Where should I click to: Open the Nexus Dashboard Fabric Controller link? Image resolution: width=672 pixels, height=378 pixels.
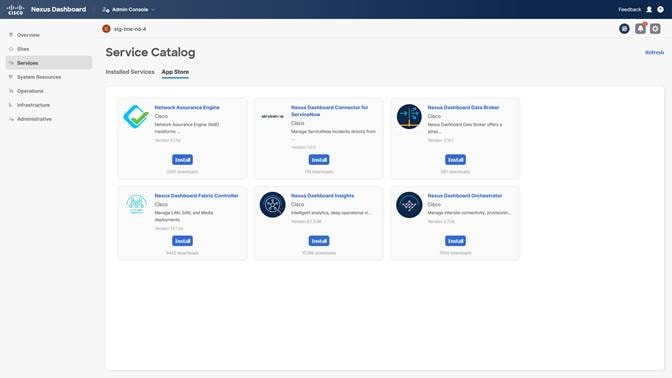pyautogui.click(x=196, y=196)
